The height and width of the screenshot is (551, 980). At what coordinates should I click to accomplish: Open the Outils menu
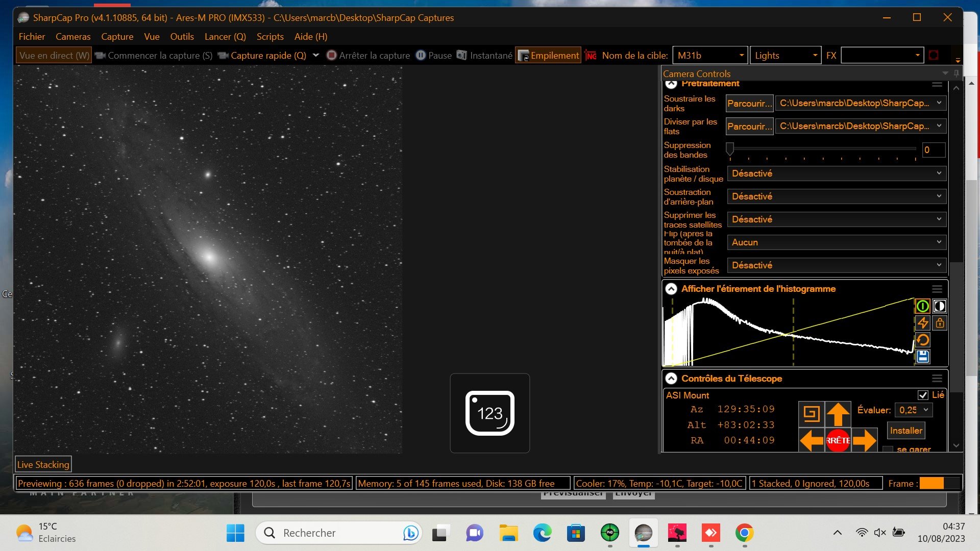pos(182,37)
